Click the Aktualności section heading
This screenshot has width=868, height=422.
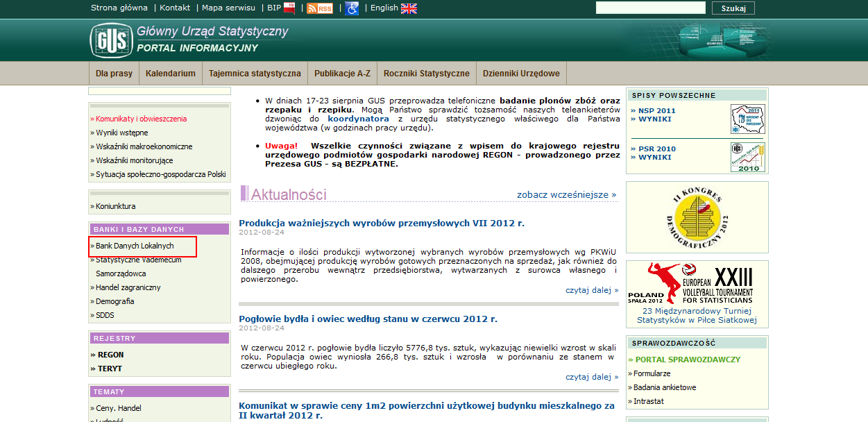coord(289,194)
